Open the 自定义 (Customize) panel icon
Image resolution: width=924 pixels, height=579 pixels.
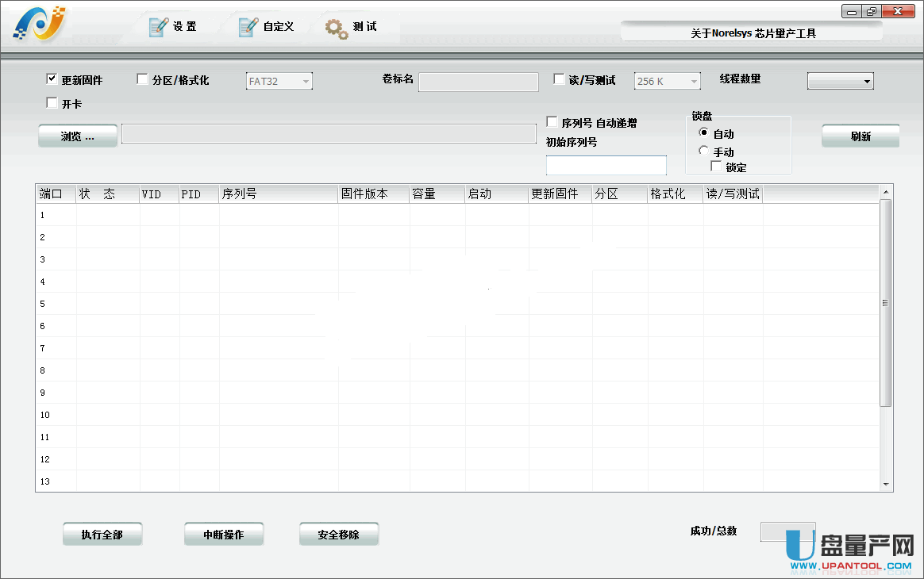248,25
